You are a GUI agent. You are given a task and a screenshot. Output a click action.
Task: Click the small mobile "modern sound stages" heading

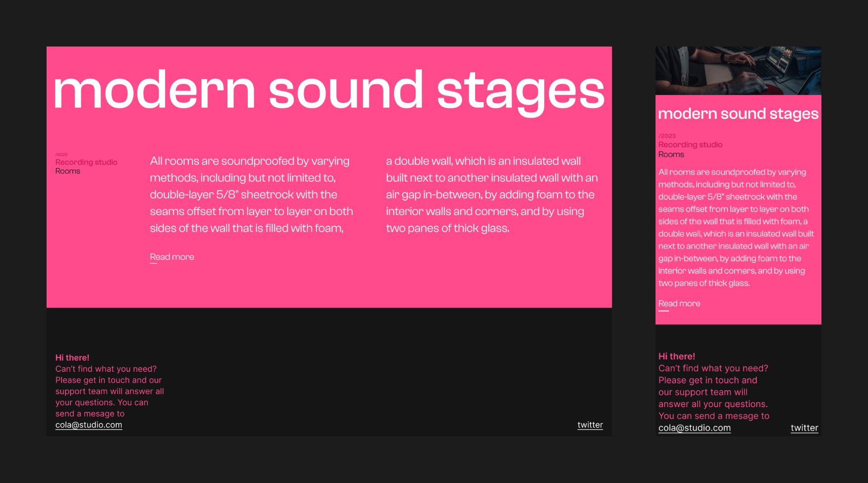tap(738, 114)
